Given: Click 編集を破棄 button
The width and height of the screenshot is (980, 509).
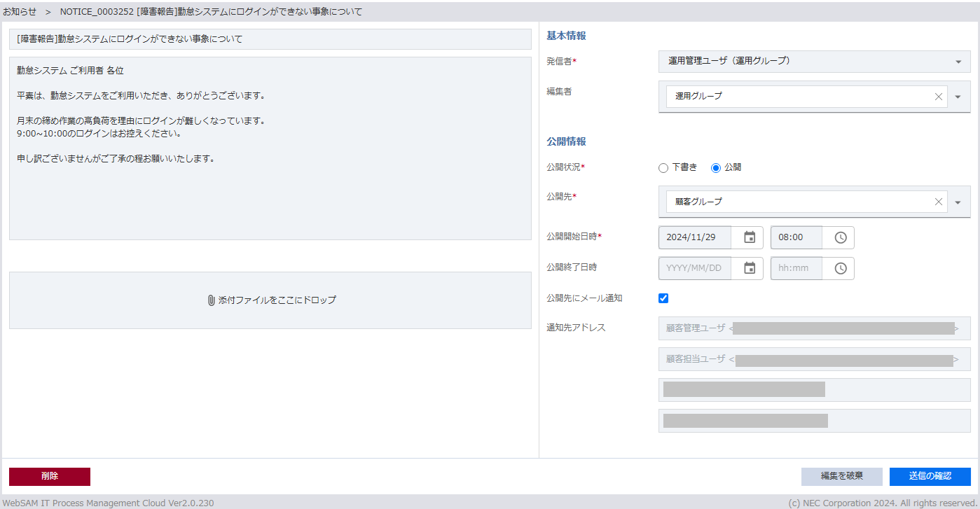Looking at the screenshot, I should 841,476.
